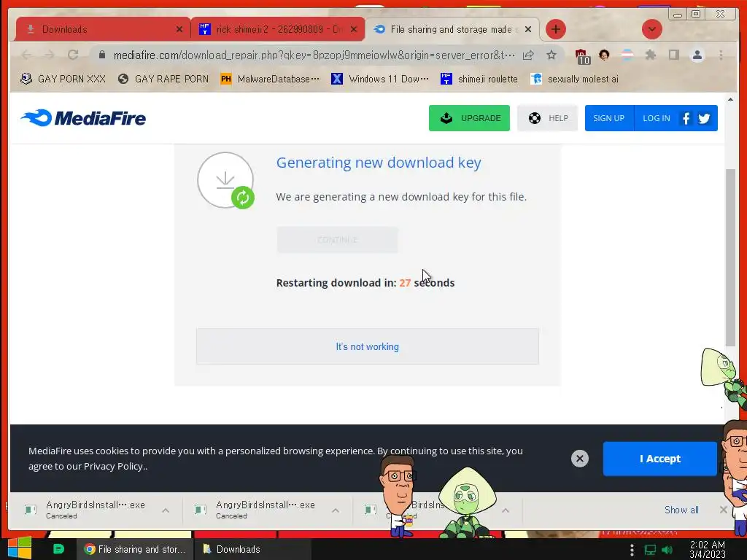The height and width of the screenshot is (560, 747).
Task: Open the green app icon in taskbar
Action: point(58,549)
